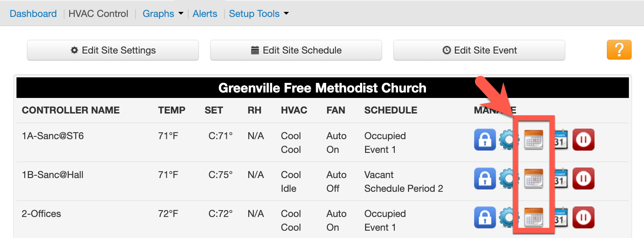Open schedule calendar icon for 1A-Sanc@ST6
The image size is (644, 238).
click(x=533, y=140)
